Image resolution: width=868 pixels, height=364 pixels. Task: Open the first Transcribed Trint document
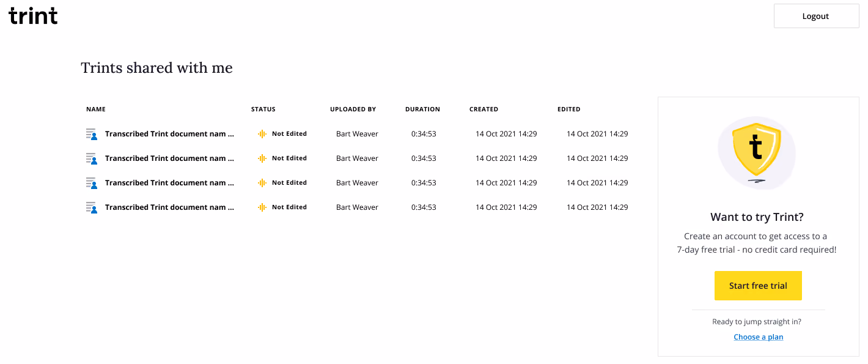(x=169, y=134)
